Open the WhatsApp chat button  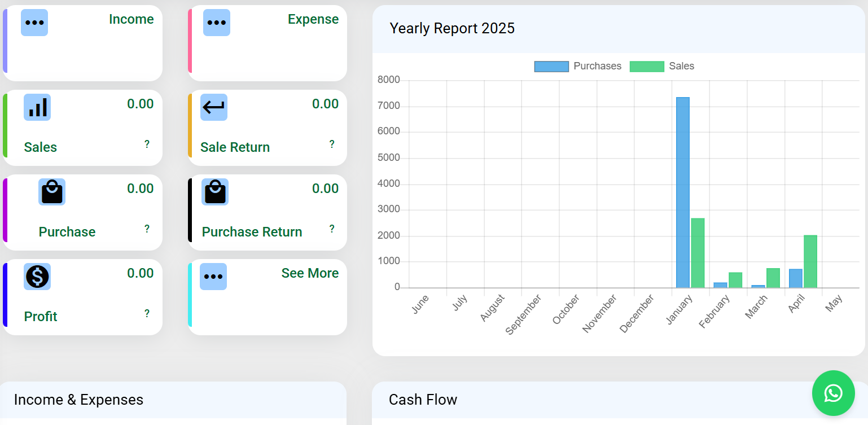pos(833,393)
